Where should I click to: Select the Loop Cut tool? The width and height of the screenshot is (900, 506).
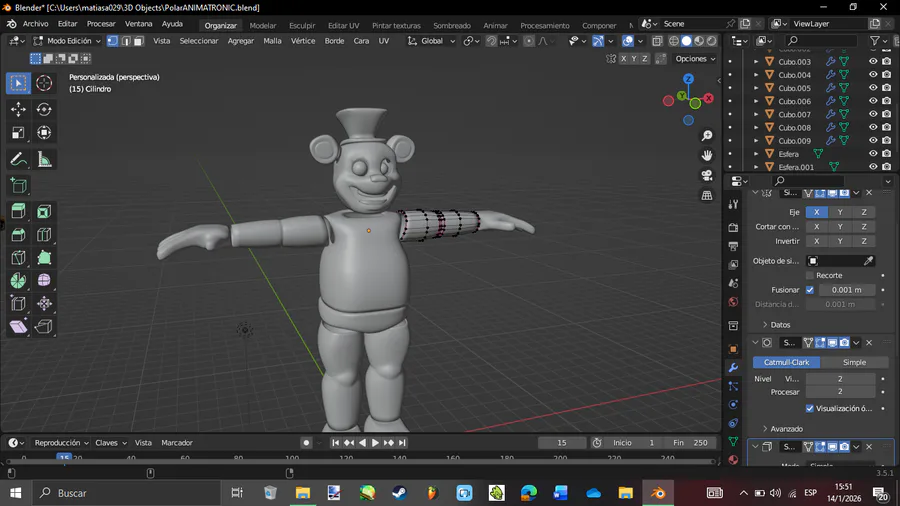pyautogui.click(x=44, y=234)
